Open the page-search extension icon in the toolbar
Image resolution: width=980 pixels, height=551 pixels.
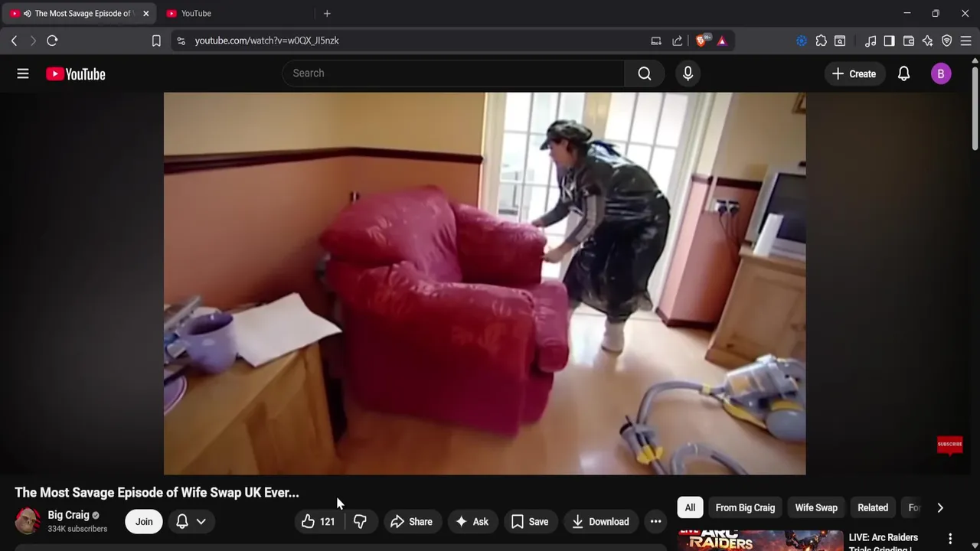pos(840,41)
